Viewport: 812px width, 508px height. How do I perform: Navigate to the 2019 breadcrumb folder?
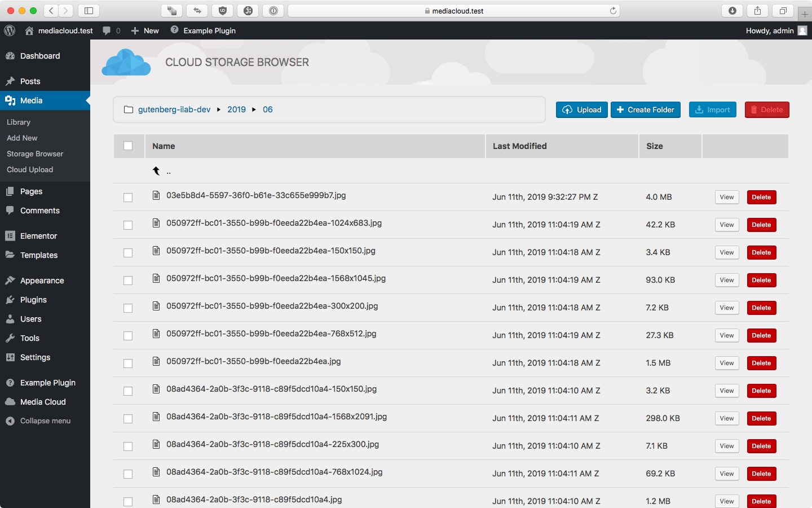click(x=236, y=110)
